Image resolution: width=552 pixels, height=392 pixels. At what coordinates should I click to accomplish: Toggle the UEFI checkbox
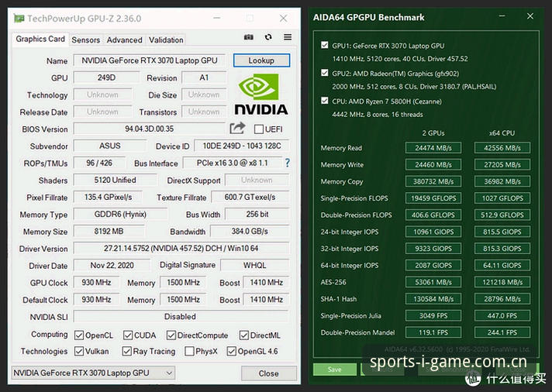(x=259, y=129)
